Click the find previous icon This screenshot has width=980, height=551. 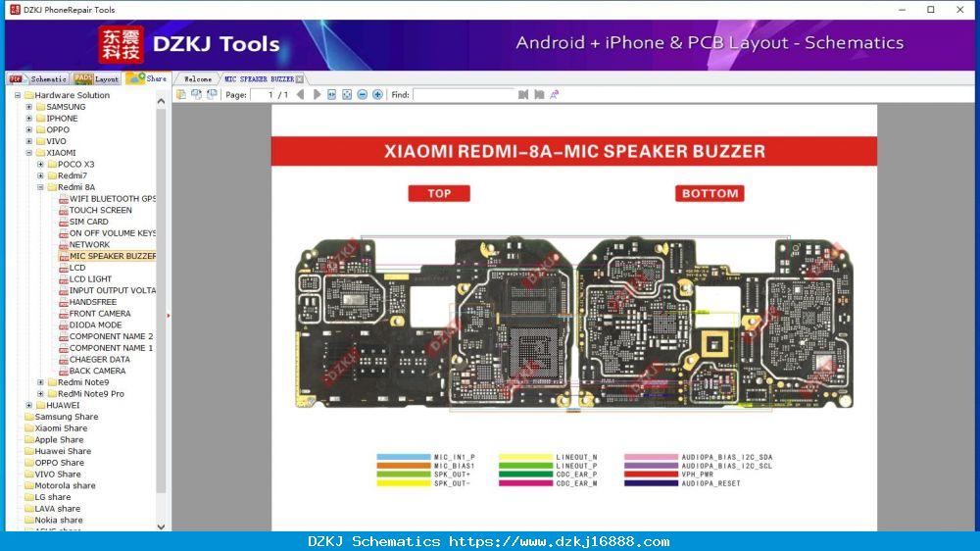[x=523, y=94]
